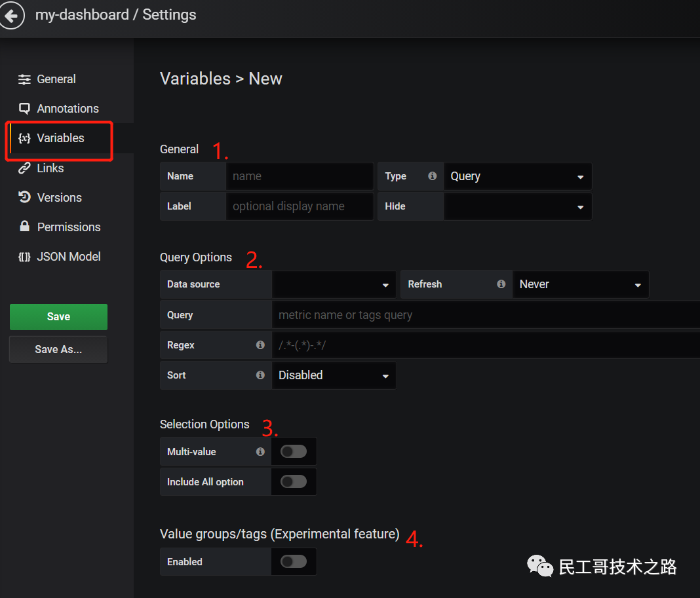
Task: Toggle the Value groups Enabled switch
Action: click(x=294, y=561)
